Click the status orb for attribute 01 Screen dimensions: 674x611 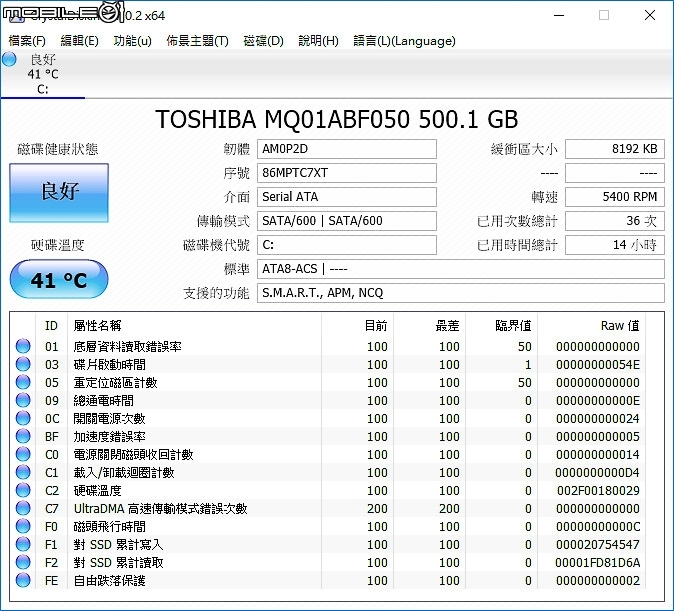[23, 346]
